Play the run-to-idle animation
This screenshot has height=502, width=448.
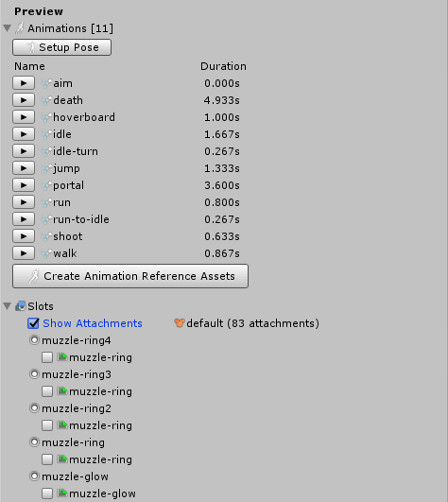(24, 219)
